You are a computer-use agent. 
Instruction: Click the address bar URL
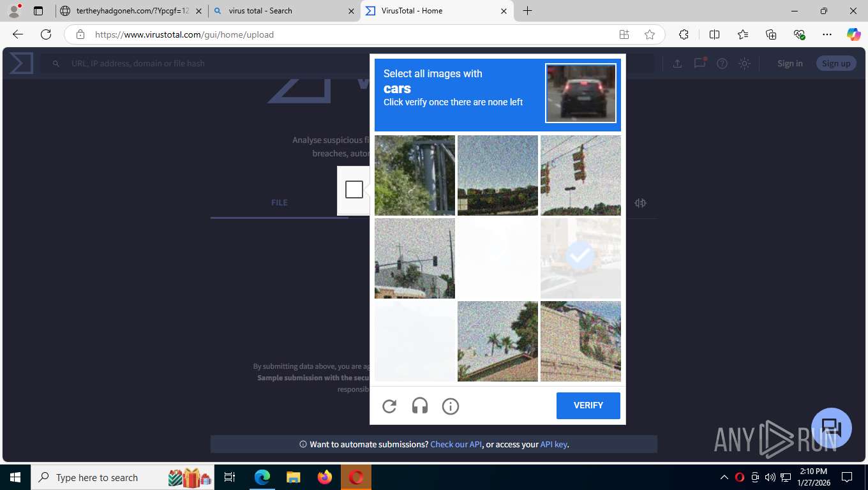coord(184,34)
